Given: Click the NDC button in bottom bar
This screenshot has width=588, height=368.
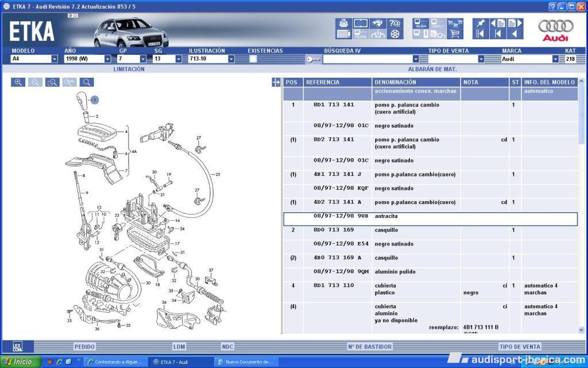Looking at the screenshot, I should [x=227, y=347].
